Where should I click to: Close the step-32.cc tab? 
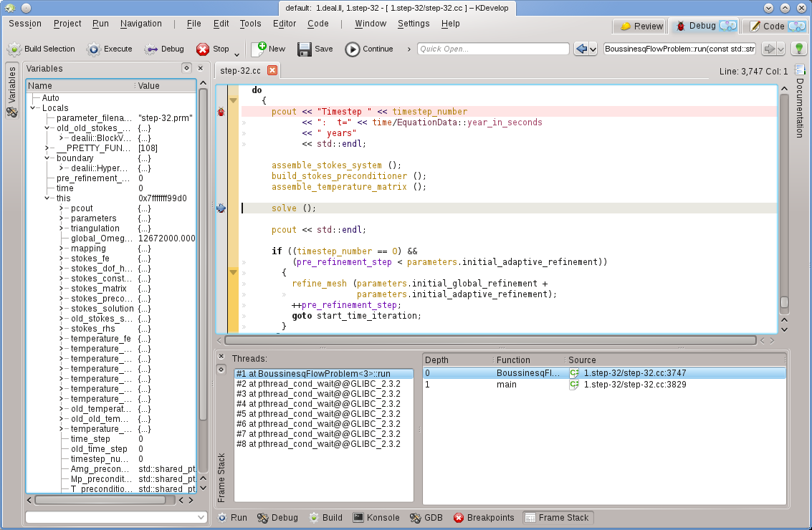272,70
